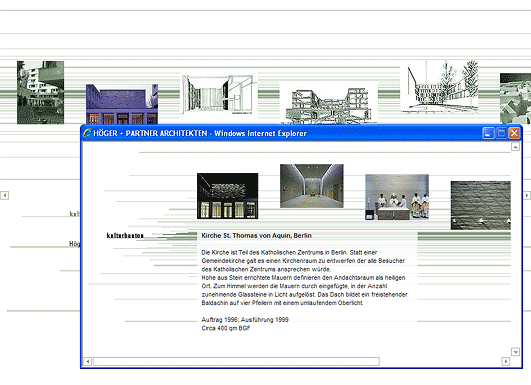Minimize the Höger + Partner Architekten window
The height and width of the screenshot is (385, 531).
488,133
